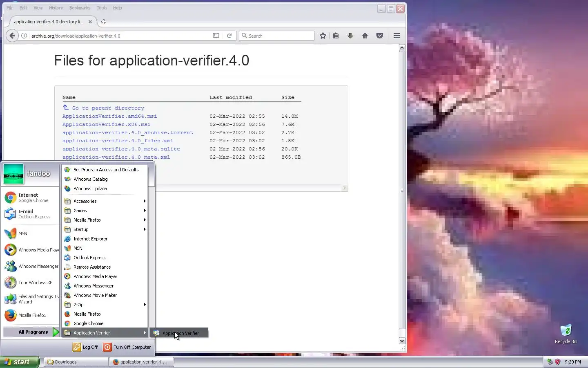Click the Firefox back arrow button
Screen dimensions: 588x368
[x=12, y=36]
